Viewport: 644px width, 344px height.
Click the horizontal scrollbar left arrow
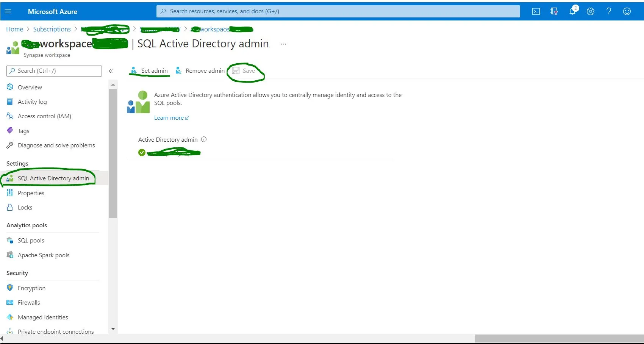[2, 338]
